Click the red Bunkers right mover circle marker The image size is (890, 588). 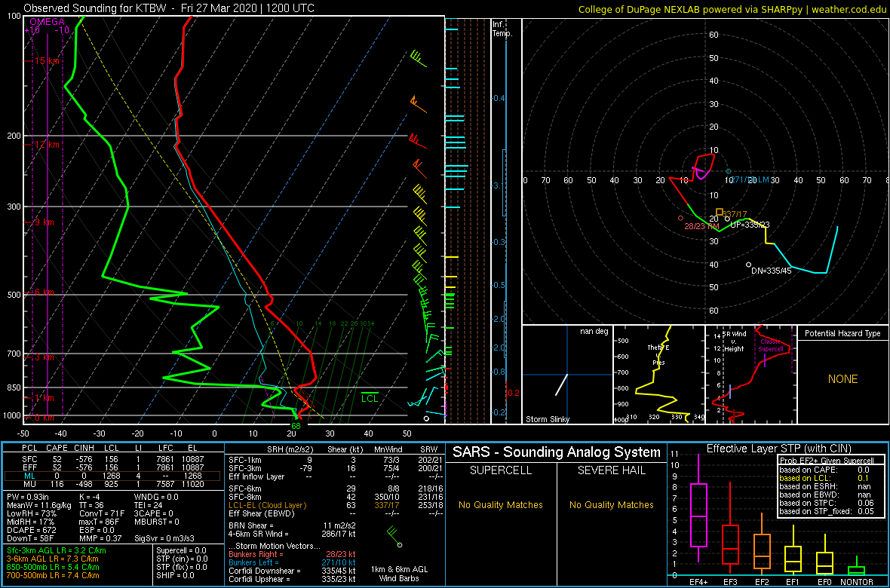(680, 218)
